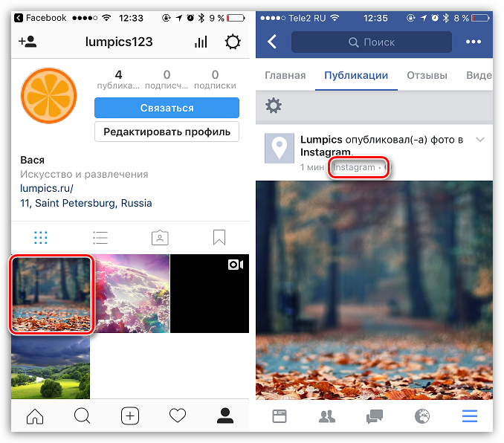
Task: Switch to list view of posts
Action: click(100, 237)
